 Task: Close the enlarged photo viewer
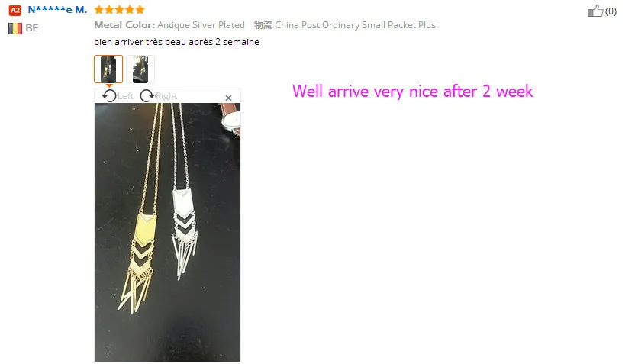(228, 98)
